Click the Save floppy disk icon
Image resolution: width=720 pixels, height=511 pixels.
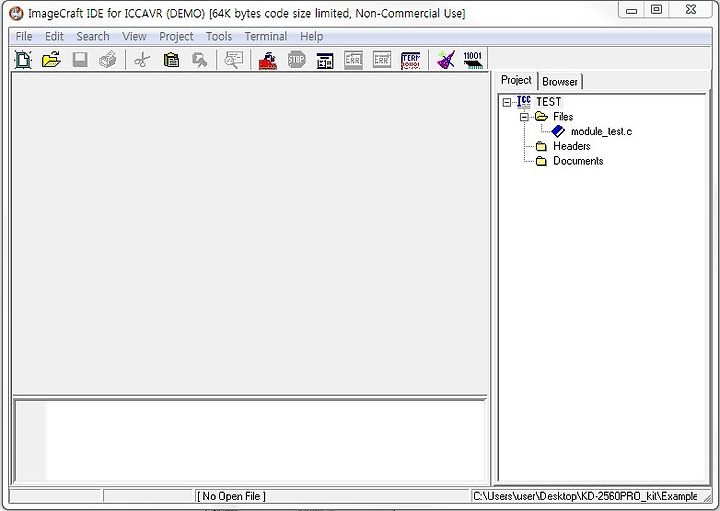tap(80, 60)
